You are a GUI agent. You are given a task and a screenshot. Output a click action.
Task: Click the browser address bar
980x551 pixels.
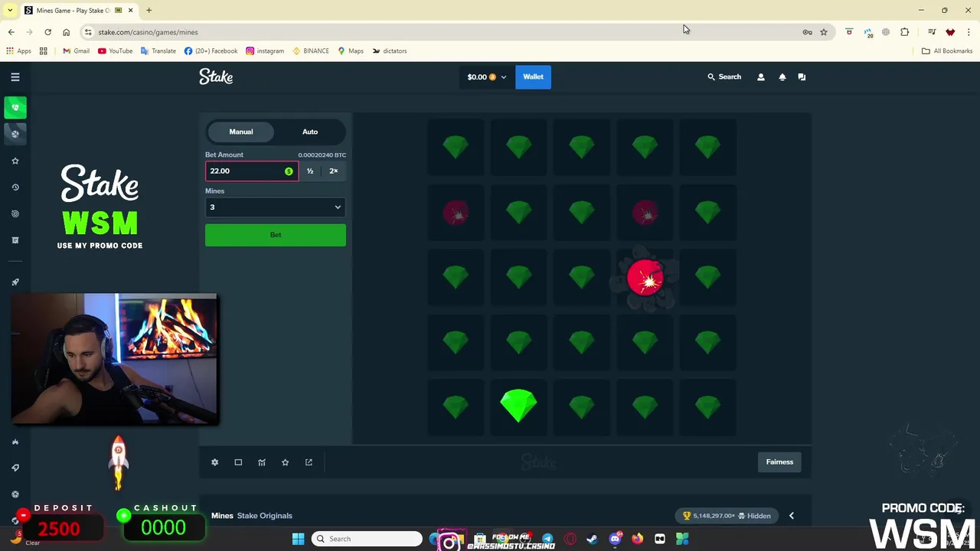(444, 32)
